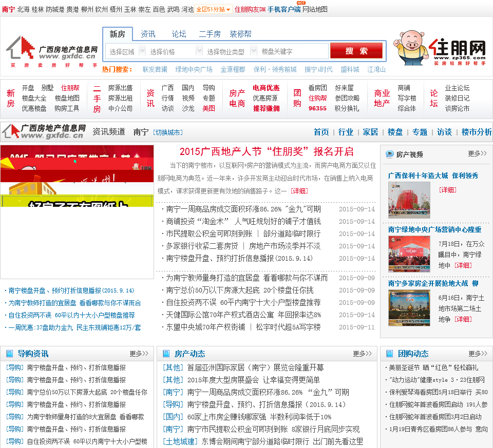Open the 楼盘 channel menu item
This screenshot has width=493, height=448.
point(395,132)
